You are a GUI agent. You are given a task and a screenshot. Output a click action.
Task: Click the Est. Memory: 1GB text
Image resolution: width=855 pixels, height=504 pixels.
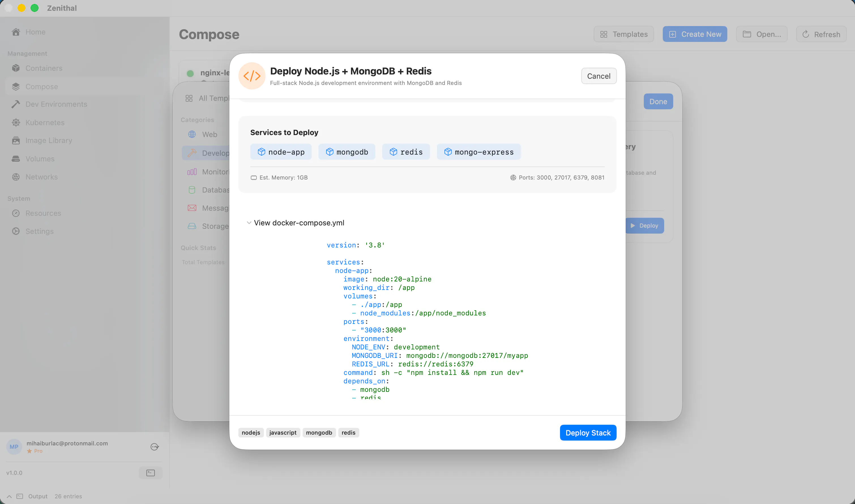tap(283, 178)
